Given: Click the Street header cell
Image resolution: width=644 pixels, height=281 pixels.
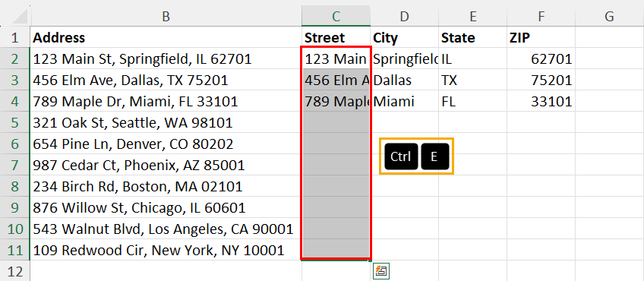Looking at the screenshot, I should click(x=336, y=37).
